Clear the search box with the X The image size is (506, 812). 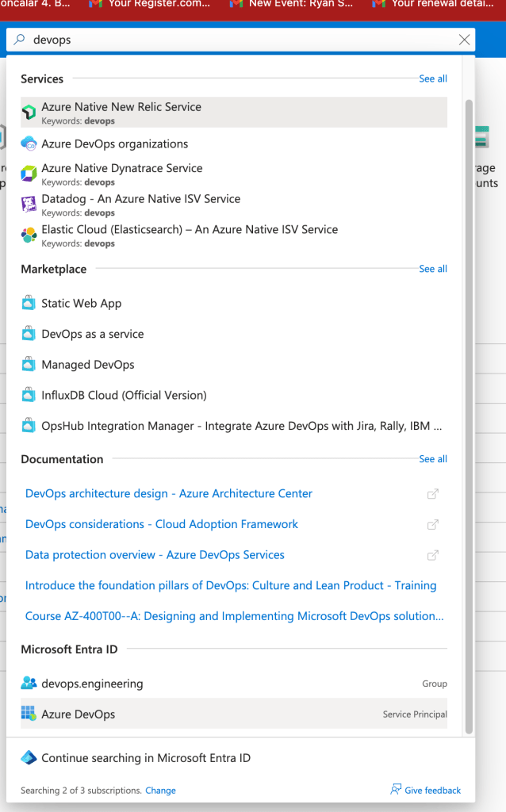(x=465, y=40)
